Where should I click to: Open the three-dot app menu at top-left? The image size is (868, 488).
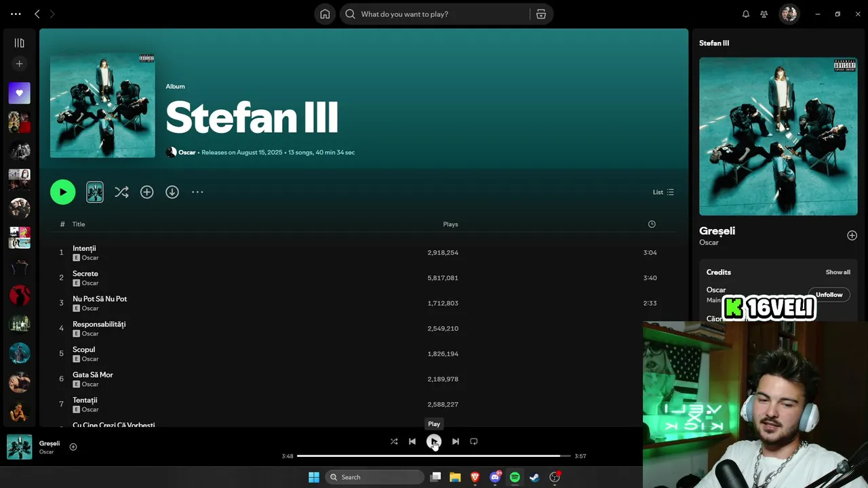[x=16, y=14]
